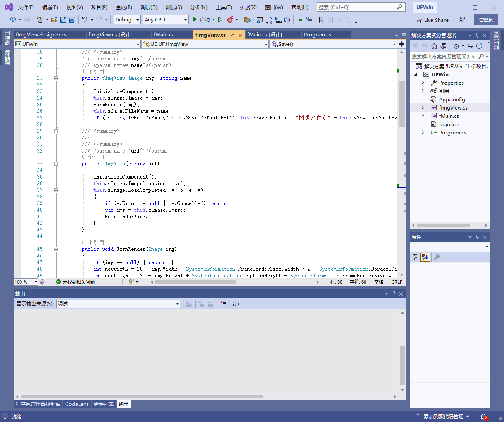
Task: Save the current file with the disk icon
Action: point(63,19)
